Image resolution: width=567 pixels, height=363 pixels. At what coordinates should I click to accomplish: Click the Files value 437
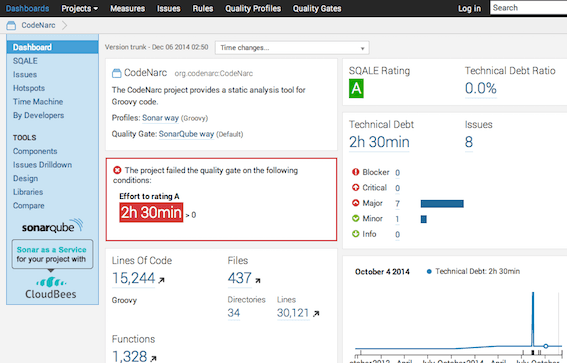239,278
